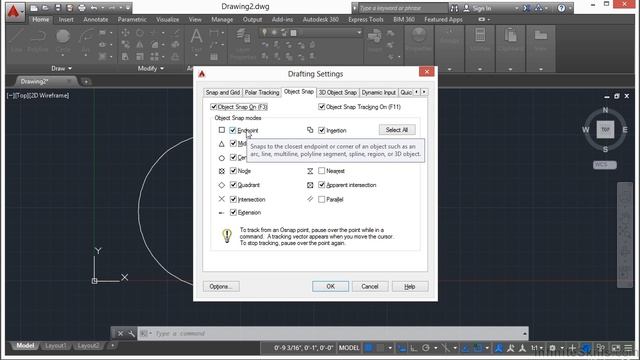This screenshot has width=640, height=360.
Task: Click the keyword search field
Action: (x=402, y=8)
